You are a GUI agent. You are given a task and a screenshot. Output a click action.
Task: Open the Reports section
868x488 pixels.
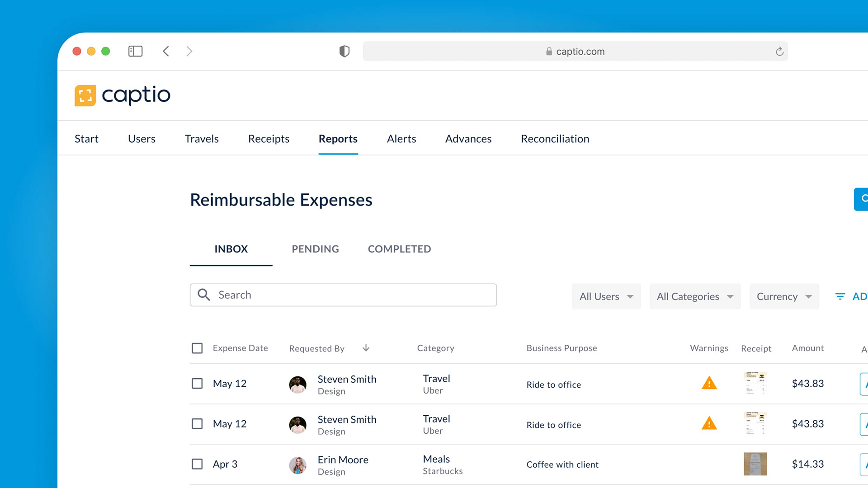[x=338, y=139]
